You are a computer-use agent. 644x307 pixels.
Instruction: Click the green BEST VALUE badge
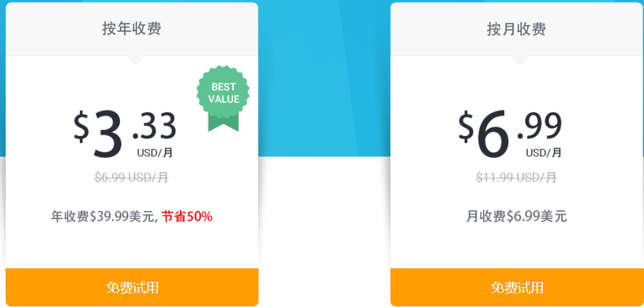point(223,95)
